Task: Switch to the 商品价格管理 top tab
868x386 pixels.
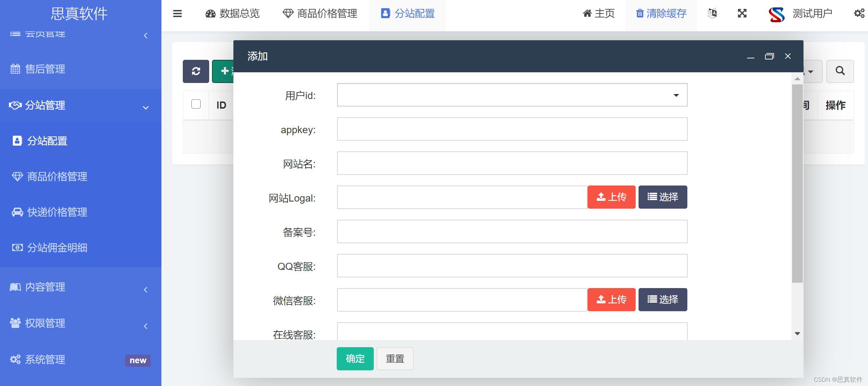Action: point(320,14)
